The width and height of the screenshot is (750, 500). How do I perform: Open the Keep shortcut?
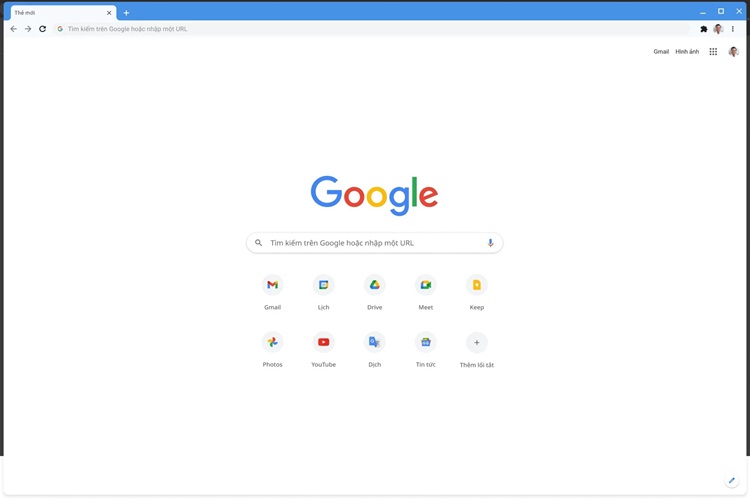coord(477,292)
